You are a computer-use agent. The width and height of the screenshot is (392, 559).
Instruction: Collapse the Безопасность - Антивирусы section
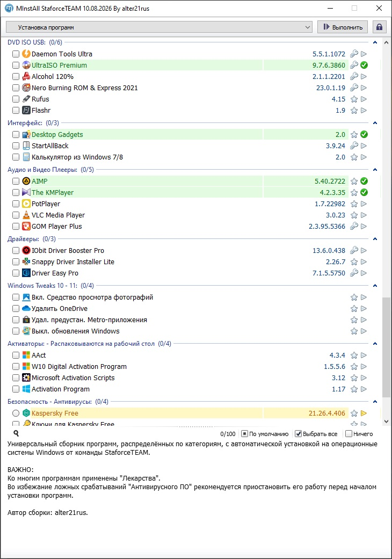pyautogui.click(x=375, y=402)
